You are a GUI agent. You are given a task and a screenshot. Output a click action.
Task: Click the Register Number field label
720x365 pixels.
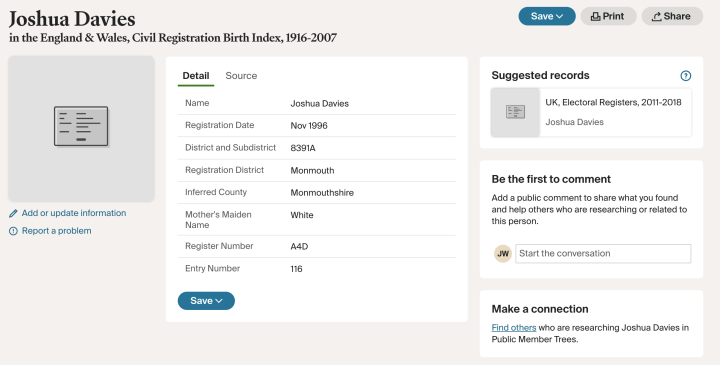pyautogui.click(x=219, y=246)
